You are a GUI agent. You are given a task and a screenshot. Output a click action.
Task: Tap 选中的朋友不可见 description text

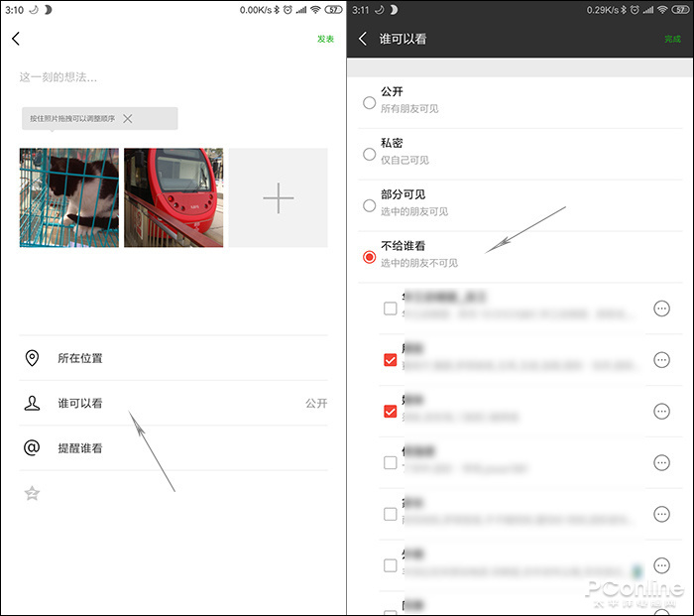419,263
